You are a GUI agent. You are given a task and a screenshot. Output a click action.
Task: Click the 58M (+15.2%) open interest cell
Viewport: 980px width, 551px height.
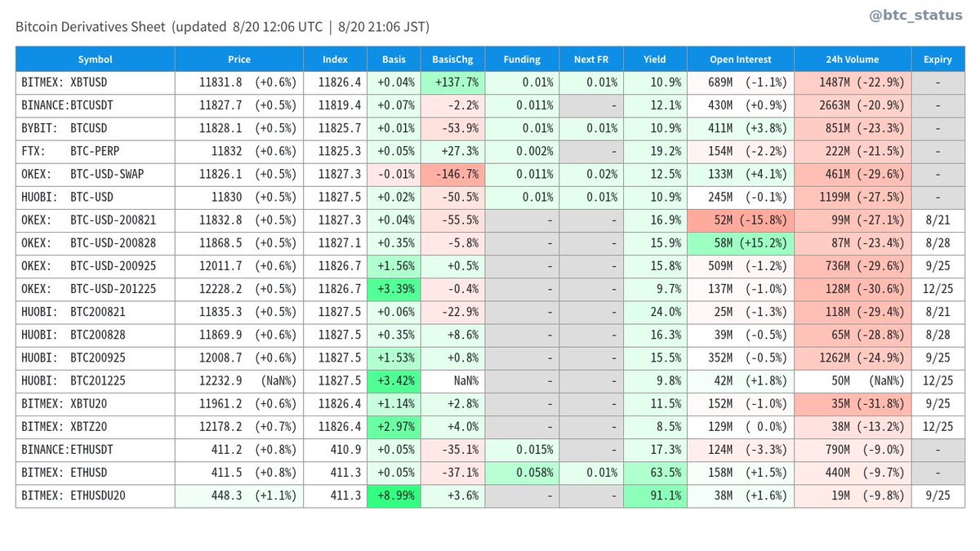[741, 243]
